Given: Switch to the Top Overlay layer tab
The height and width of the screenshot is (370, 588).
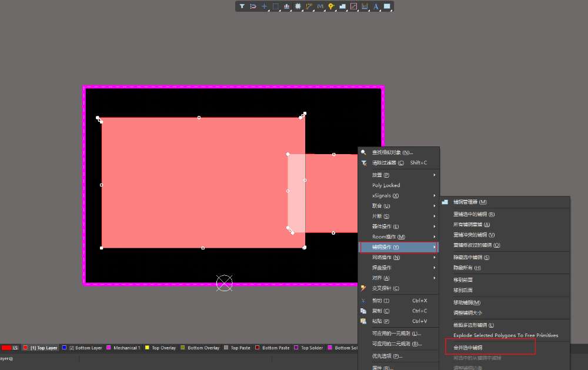Looking at the screenshot, I should pyautogui.click(x=161, y=348).
